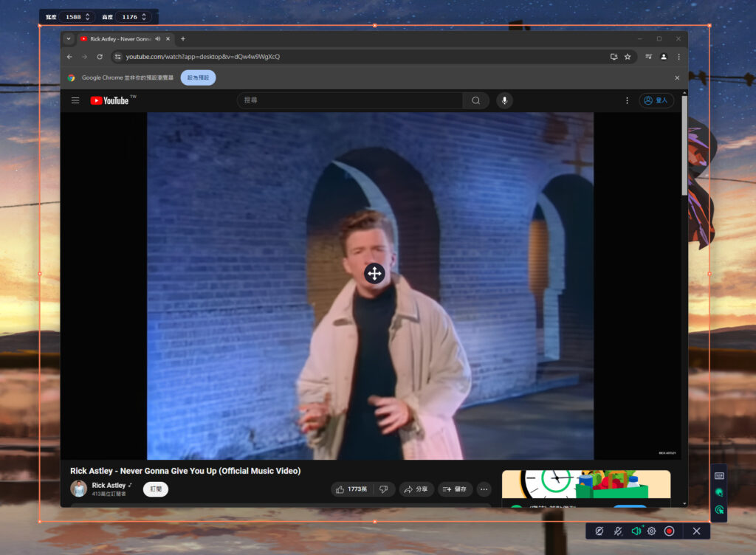The height and width of the screenshot is (555, 756).
Task: Open the YouTube hamburger guide menu
Action: point(75,100)
